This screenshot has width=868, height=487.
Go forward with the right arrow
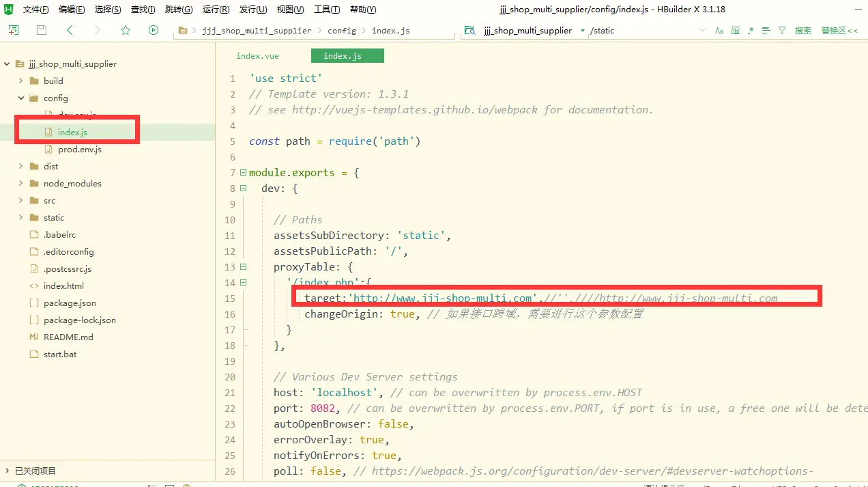coord(97,30)
